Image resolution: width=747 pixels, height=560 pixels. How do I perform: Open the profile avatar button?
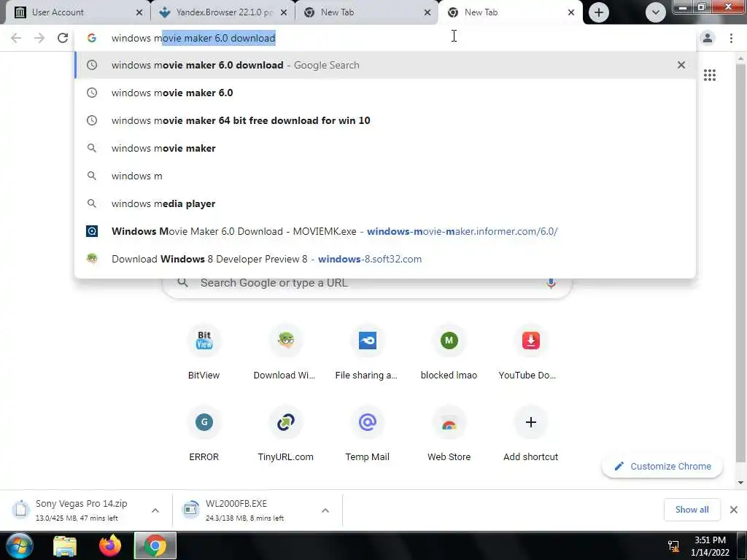point(708,38)
